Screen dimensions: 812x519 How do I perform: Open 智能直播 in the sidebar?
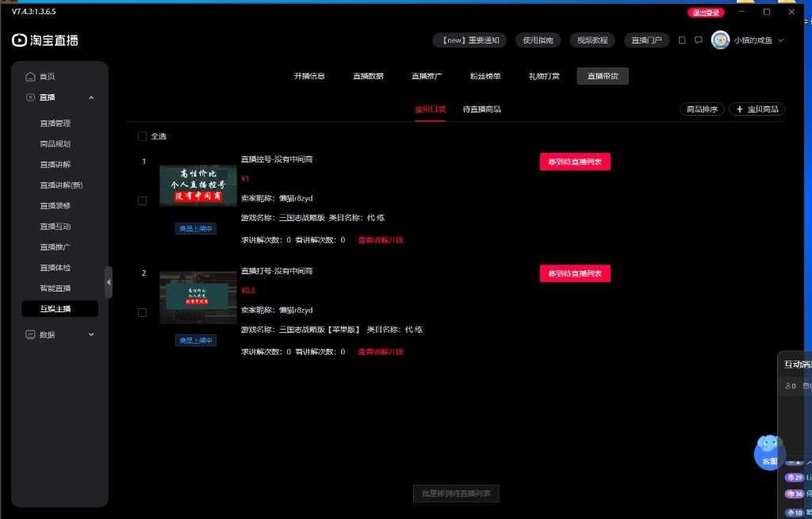56,288
